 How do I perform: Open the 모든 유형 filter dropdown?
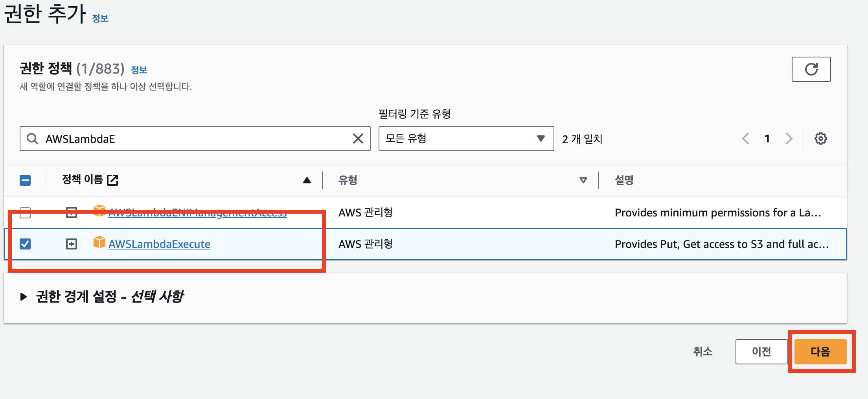(466, 139)
